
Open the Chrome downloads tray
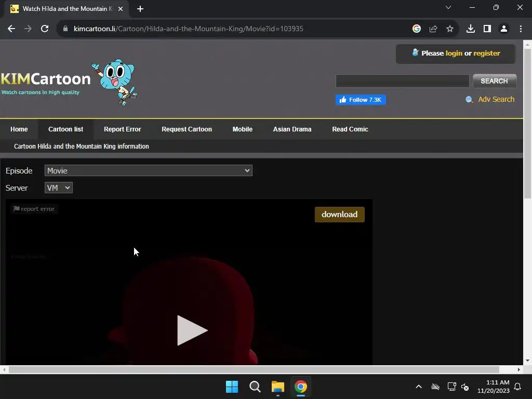471,29
